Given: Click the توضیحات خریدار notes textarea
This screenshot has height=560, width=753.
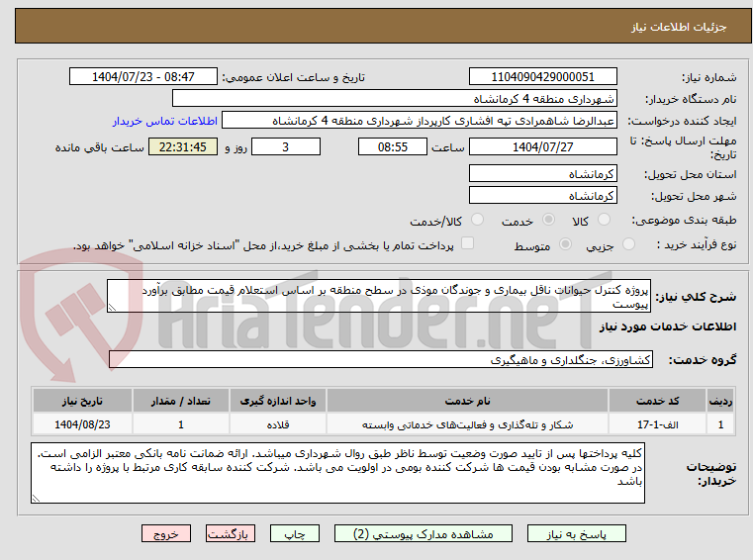Looking at the screenshot, I should click(x=337, y=473).
